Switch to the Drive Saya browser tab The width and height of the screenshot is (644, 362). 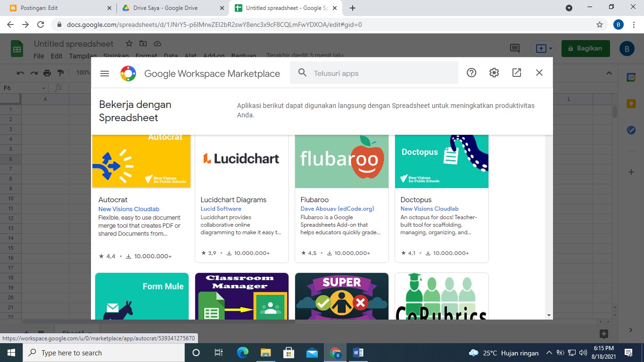coord(166,8)
